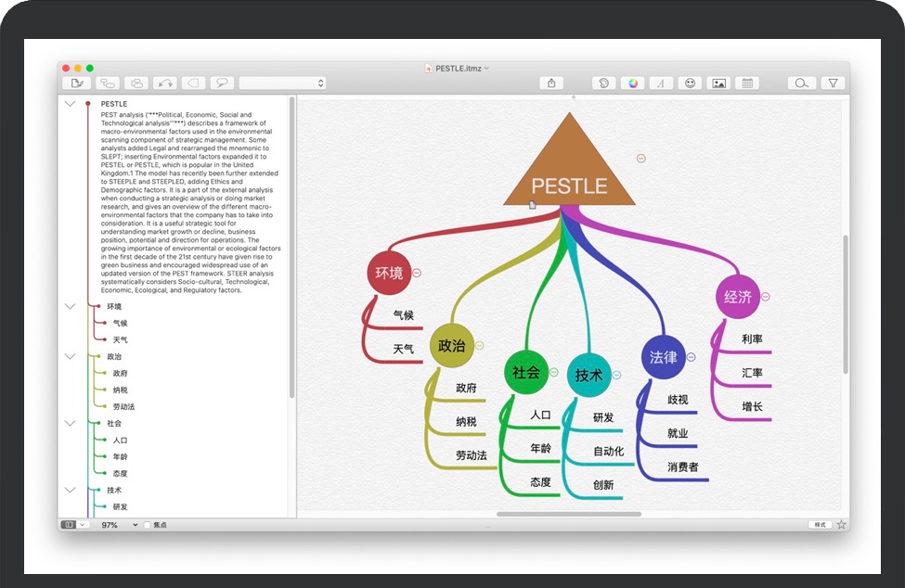Click the 样式 style button
This screenshot has width=905, height=588.
click(x=820, y=525)
